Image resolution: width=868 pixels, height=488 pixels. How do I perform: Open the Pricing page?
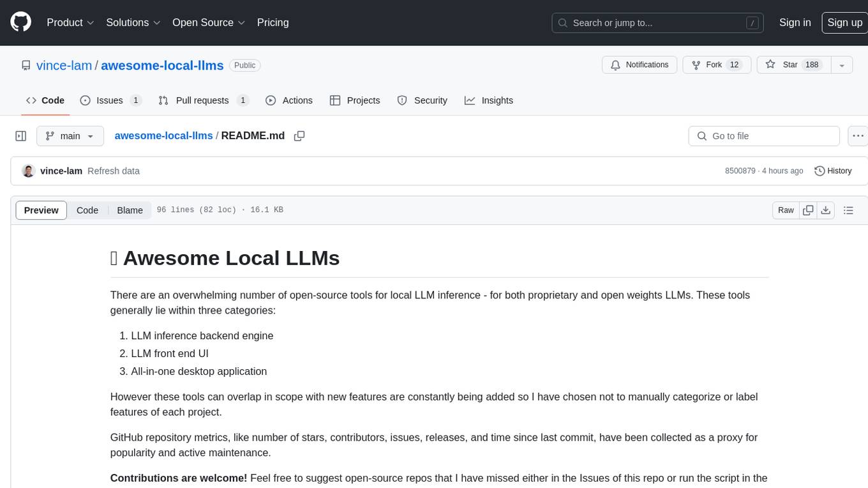[273, 22]
